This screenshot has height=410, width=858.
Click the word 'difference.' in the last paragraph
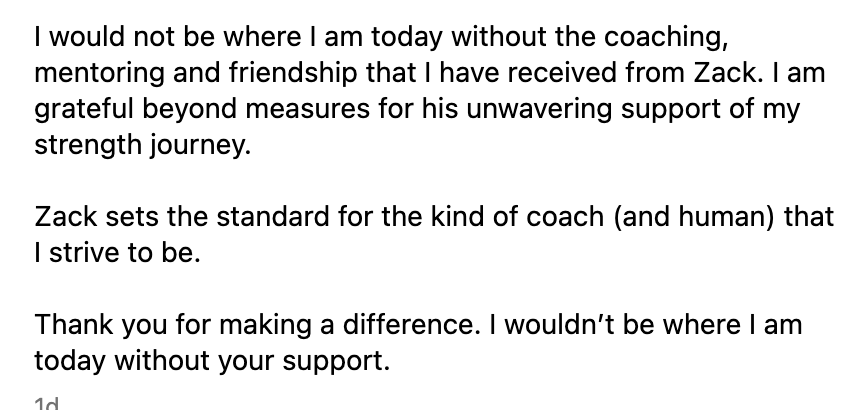tap(410, 324)
